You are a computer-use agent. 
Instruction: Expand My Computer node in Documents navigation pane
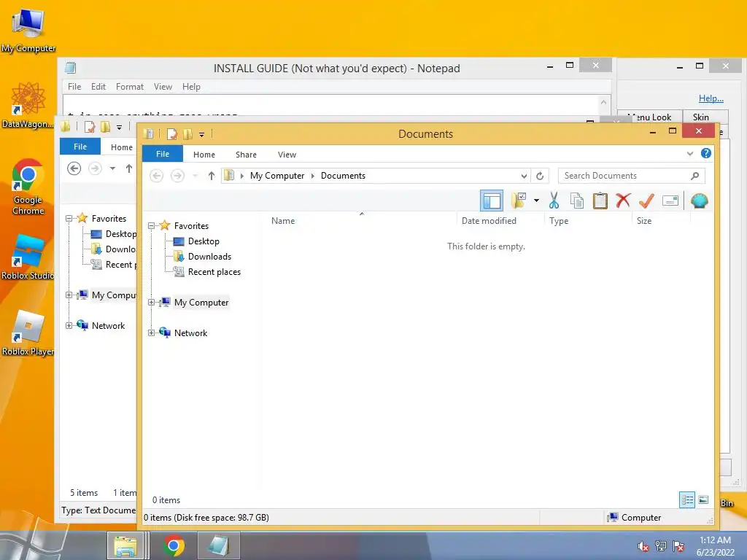point(152,302)
